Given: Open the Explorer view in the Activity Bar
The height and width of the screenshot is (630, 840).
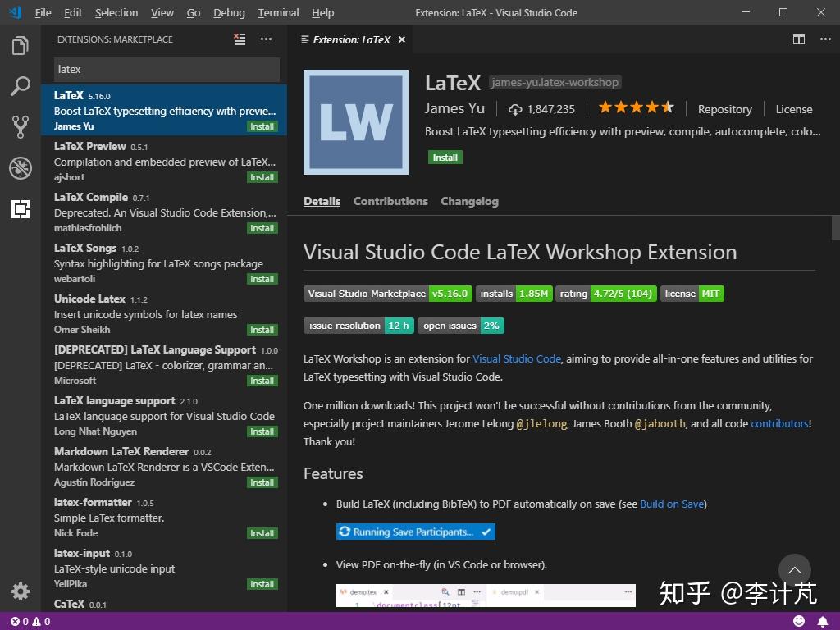Looking at the screenshot, I should (x=20, y=47).
